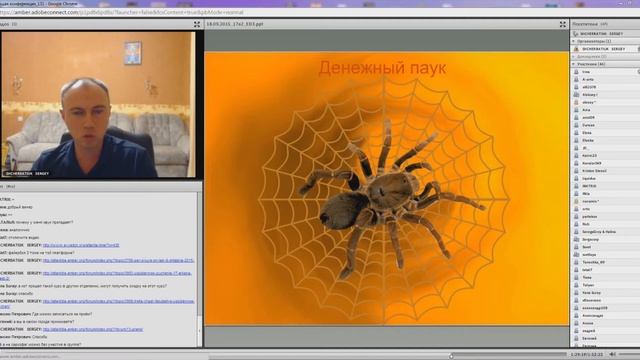The image size is (640, 360).
Task: Click the chat panel scrollbar
Action: pos(200,270)
